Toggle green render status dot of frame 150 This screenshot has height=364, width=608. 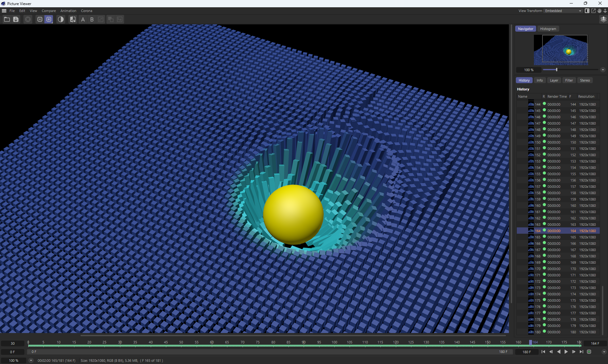[x=544, y=142]
